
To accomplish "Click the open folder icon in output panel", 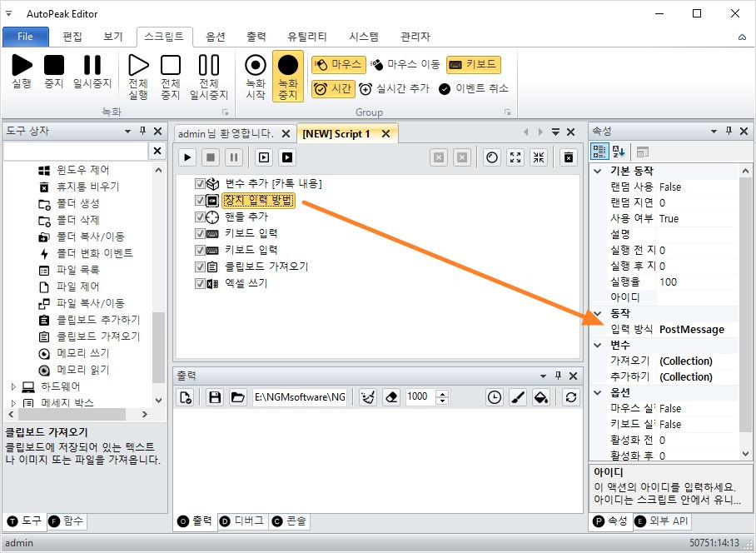I will pos(237,397).
